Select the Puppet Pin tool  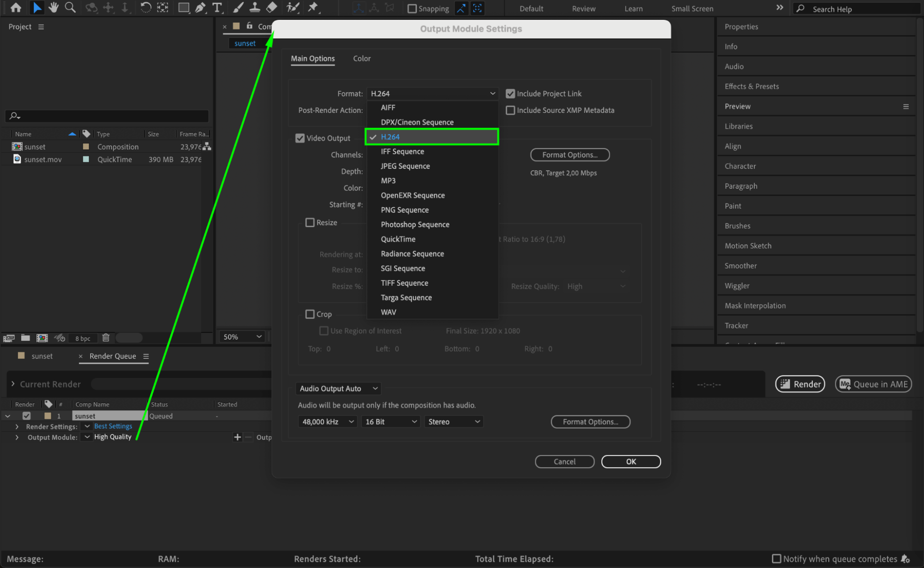click(313, 7)
